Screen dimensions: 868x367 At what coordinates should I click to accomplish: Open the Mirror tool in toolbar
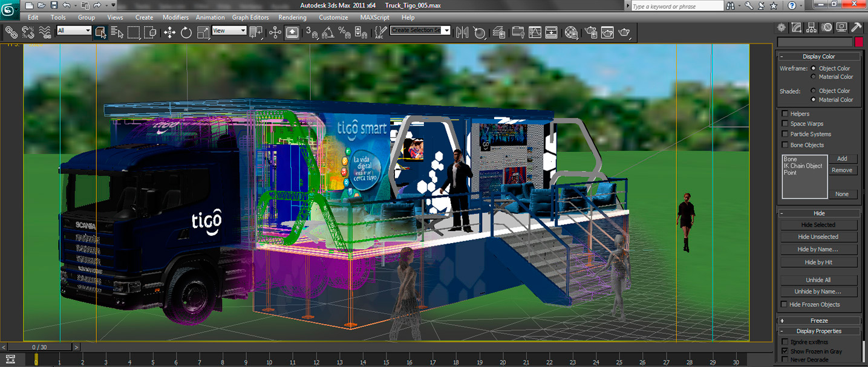click(462, 33)
